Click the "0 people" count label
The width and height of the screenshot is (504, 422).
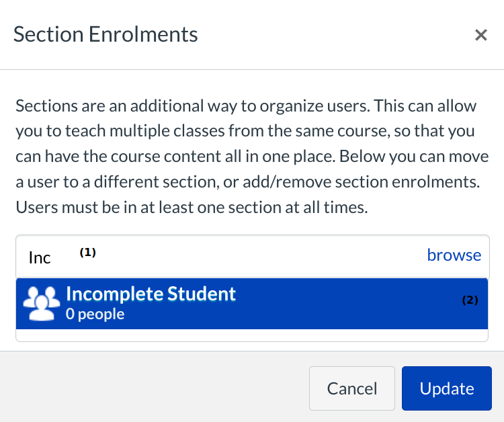95,314
